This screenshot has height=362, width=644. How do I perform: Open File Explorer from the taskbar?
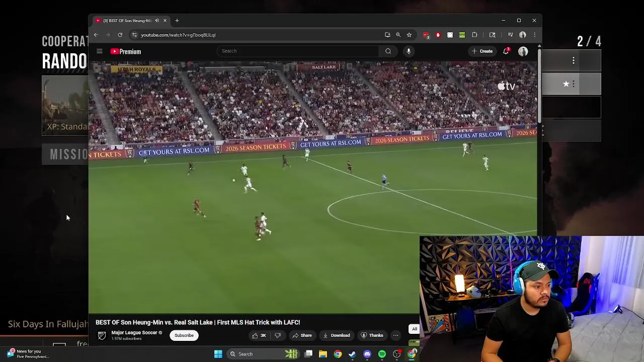tap(323, 354)
